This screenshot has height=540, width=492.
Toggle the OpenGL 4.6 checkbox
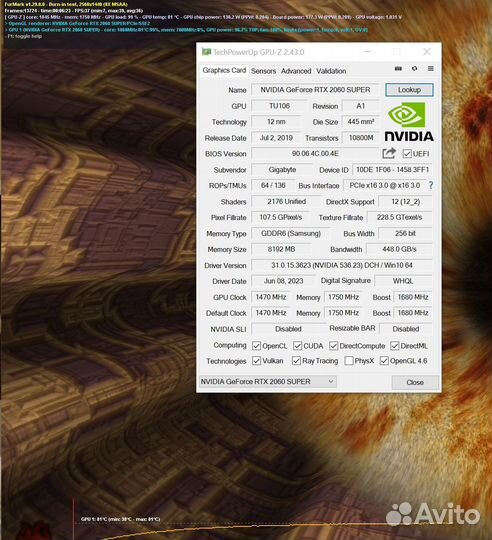[x=384, y=361]
